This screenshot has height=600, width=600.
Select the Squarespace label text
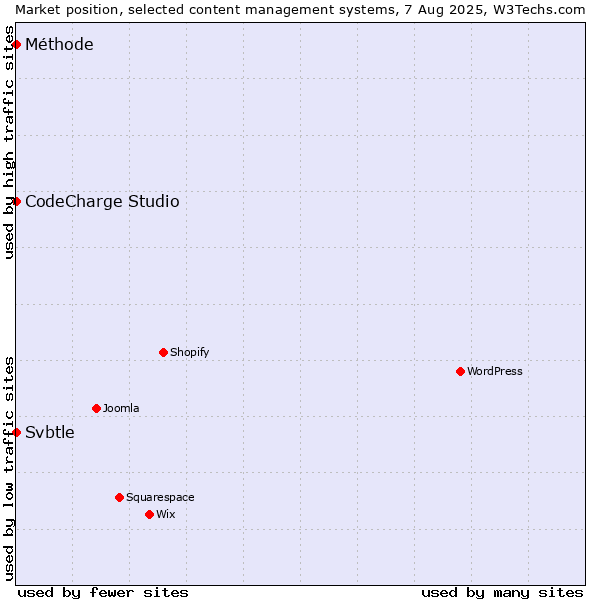160,497
